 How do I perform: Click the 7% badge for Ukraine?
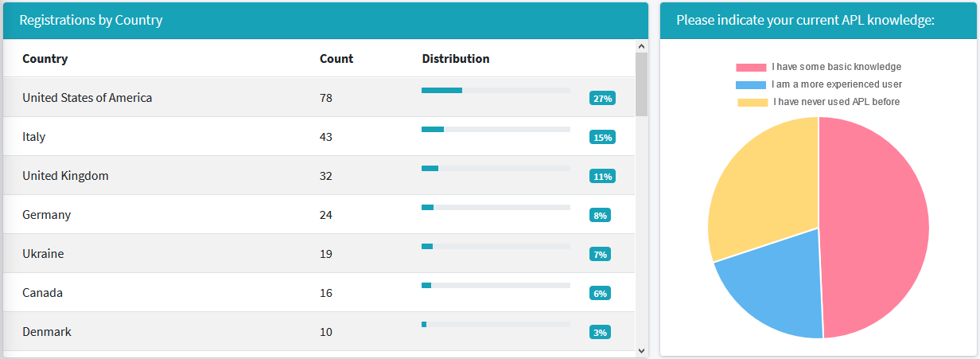600,255
